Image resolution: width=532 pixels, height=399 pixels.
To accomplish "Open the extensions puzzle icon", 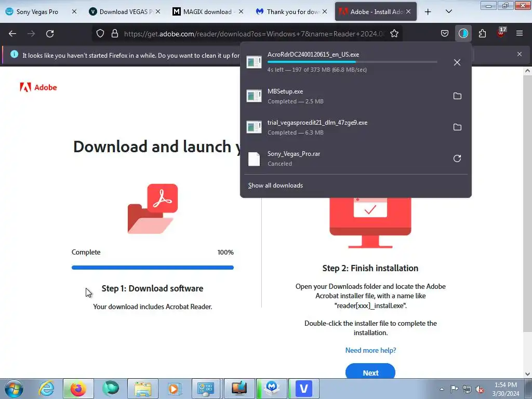I will tap(482, 34).
